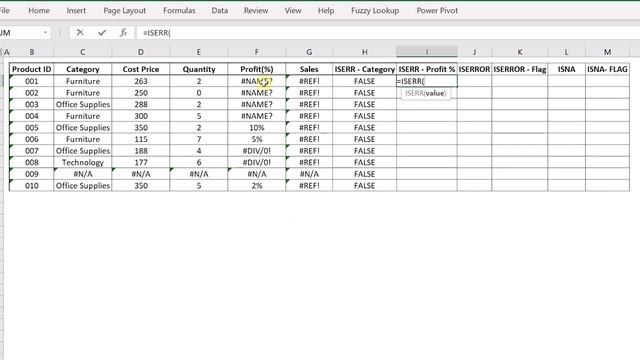Open Insert Function fx dialog
The height and width of the screenshot is (360, 640).
point(123,33)
